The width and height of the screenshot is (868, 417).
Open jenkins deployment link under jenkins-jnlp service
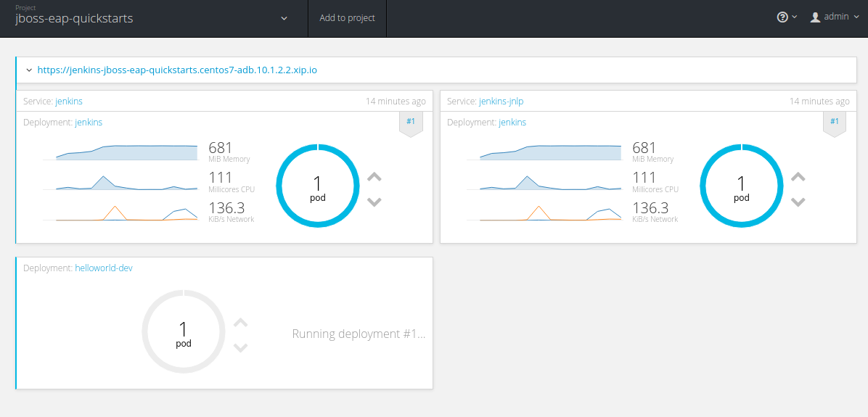[512, 123]
